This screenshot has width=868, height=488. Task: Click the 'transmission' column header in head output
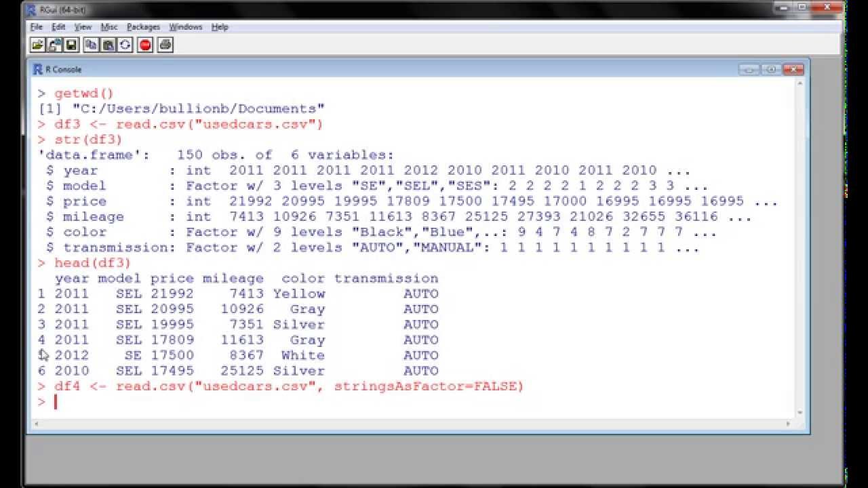[x=386, y=279]
